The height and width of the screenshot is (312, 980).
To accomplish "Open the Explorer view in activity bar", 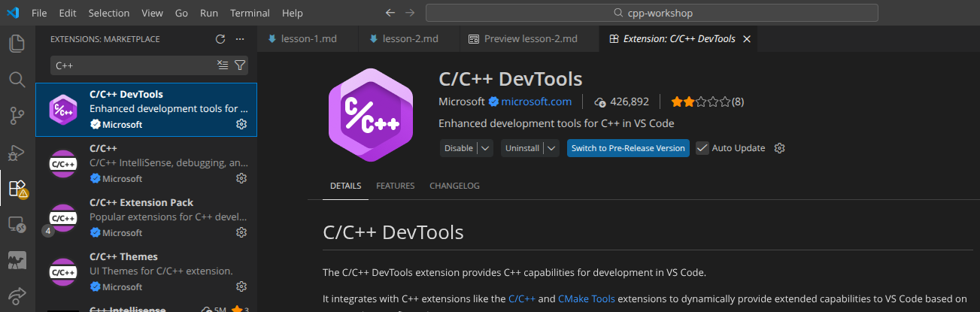I will (17, 44).
